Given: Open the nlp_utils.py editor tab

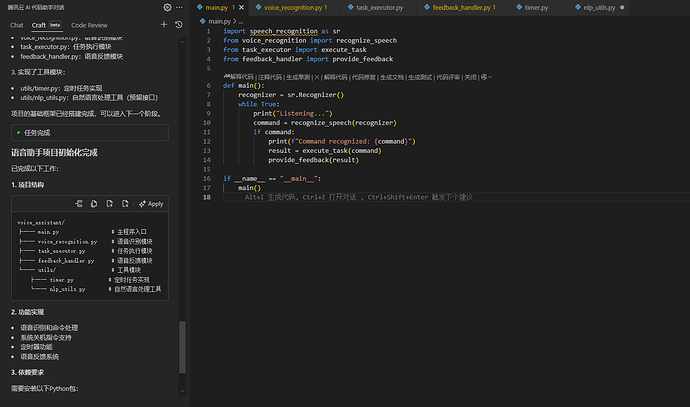Looking at the screenshot, I should coord(599,7).
